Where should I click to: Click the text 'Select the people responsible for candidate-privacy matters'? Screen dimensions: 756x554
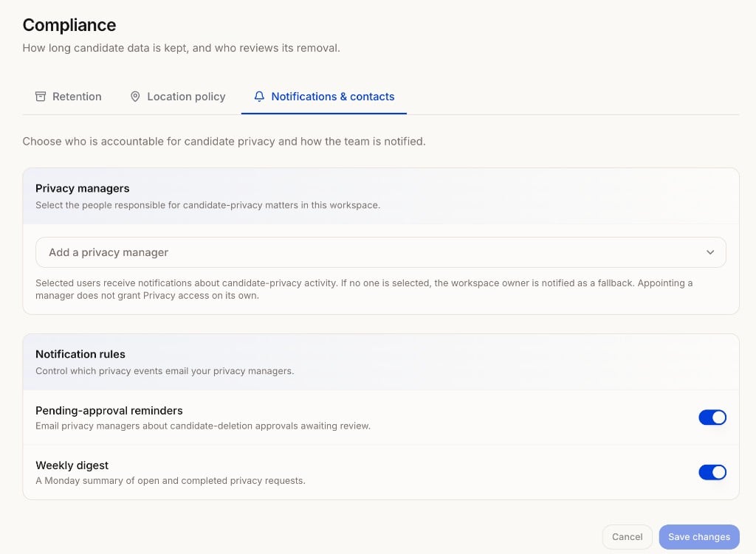point(168,205)
